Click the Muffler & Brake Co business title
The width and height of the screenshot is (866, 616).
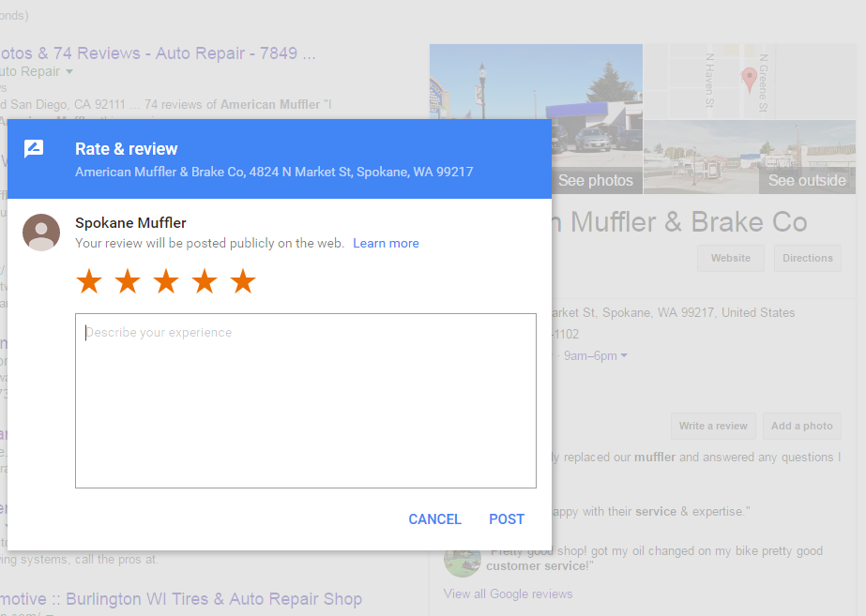pos(680,222)
